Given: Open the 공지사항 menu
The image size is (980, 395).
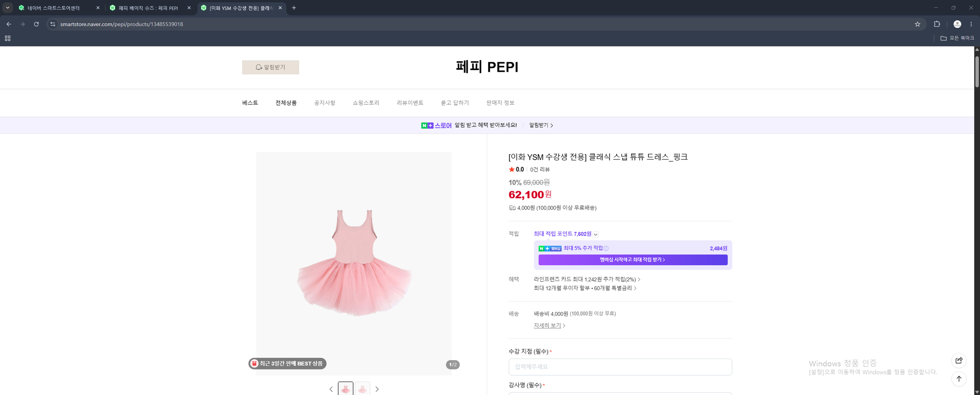Looking at the screenshot, I should coord(325,103).
